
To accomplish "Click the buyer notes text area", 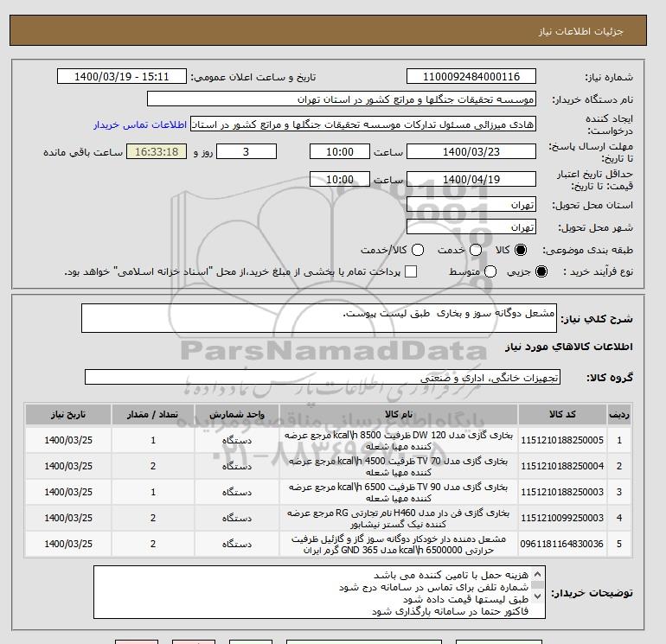I will 319,592.
